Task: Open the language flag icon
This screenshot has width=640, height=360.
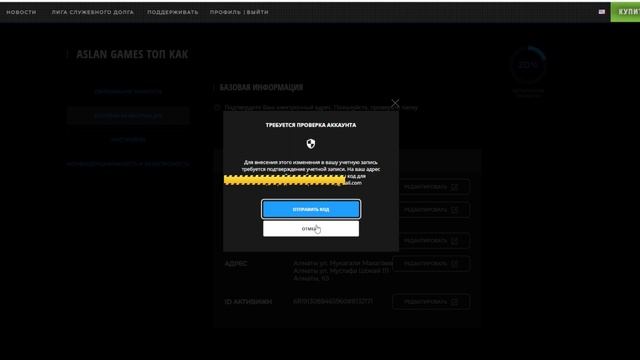Action: coord(602,12)
